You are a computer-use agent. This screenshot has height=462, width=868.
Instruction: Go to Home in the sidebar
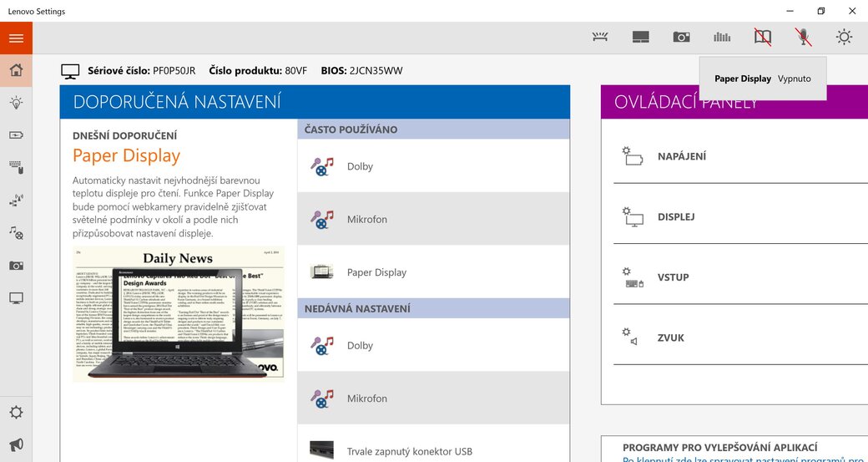pos(16,70)
